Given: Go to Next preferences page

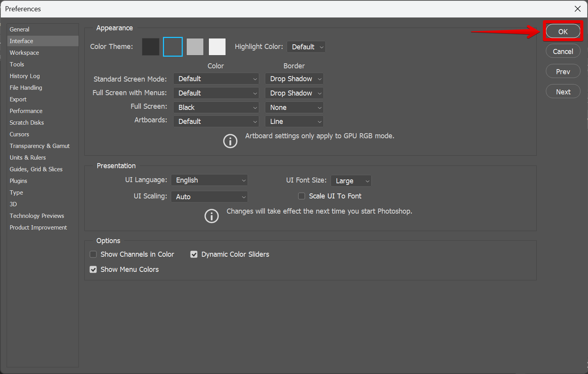Looking at the screenshot, I should click(563, 92).
